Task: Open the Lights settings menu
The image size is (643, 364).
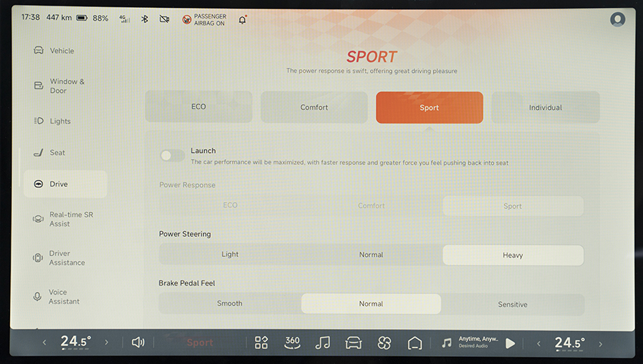Action: point(60,121)
